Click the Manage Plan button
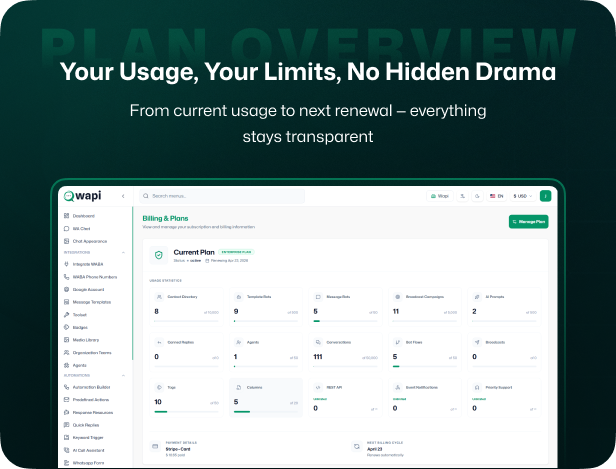 pos(528,222)
